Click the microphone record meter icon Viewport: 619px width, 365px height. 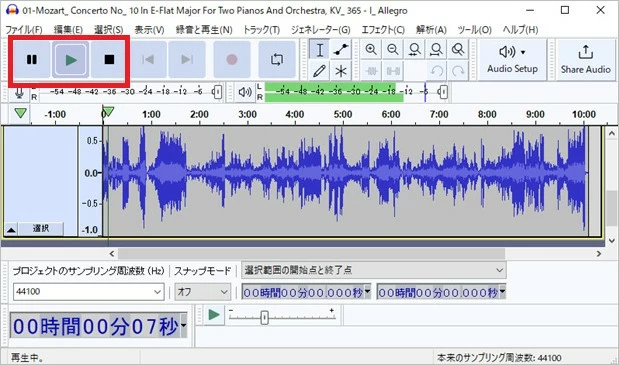19,92
